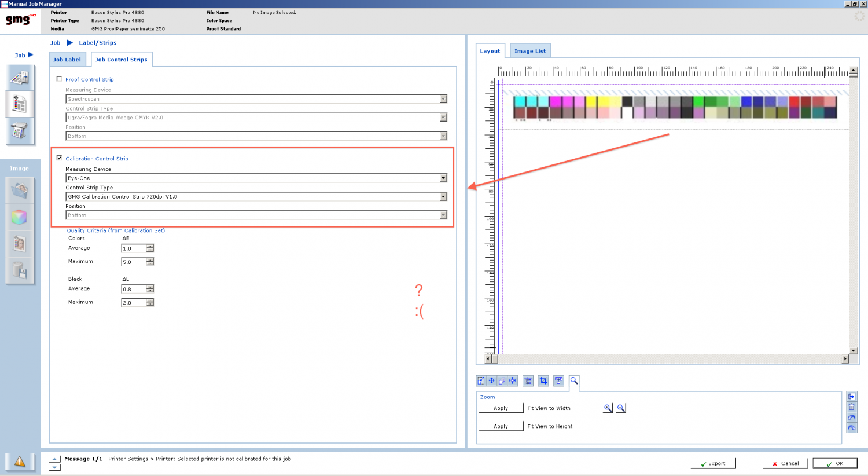Click the layout scroll left arrow
This screenshot has height=476, width=868.
click(488, 359)
